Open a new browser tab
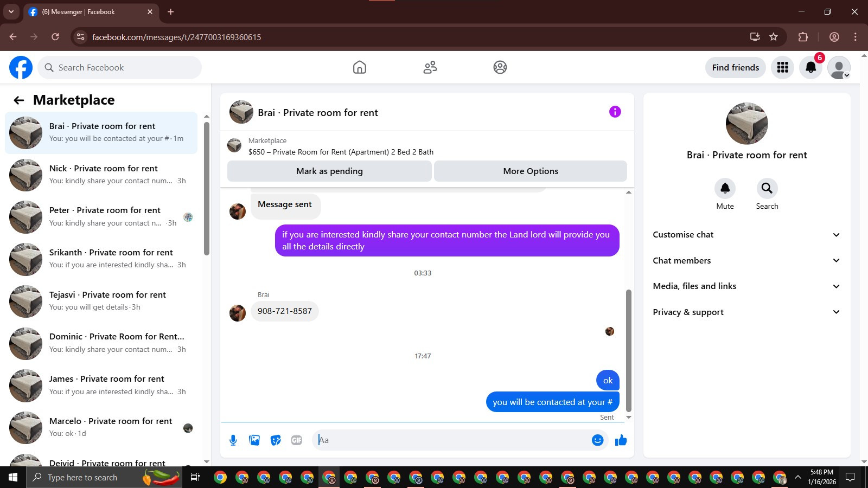This screenshot has width=868, height=488. click(x=170, y=12)
